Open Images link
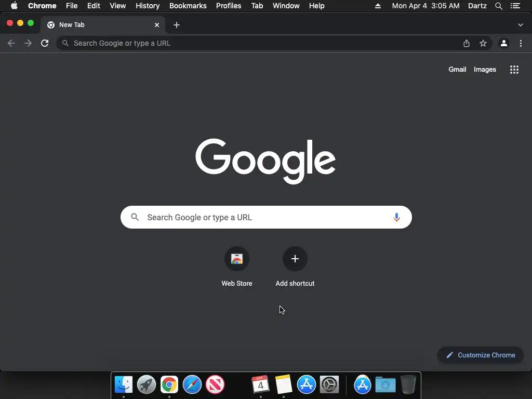This screenshot has height=399, width=532. 485,69
